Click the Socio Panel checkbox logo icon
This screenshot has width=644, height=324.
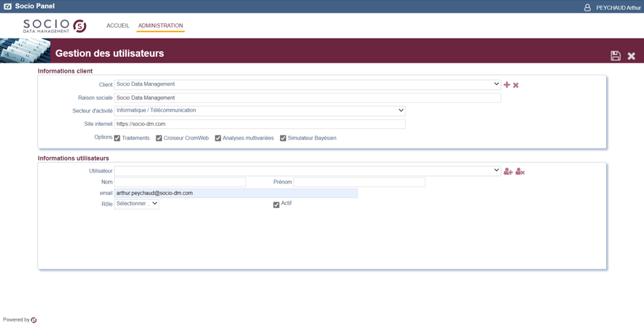(8, 6)
